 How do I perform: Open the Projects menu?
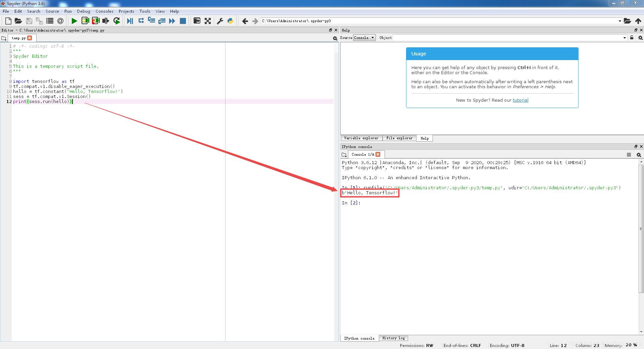(x=126, y=11)
